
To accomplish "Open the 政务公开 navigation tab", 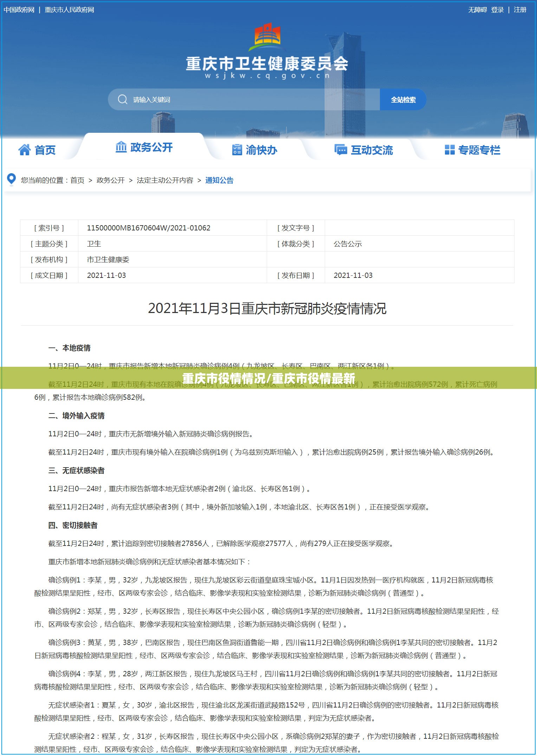I will [144, 147].
